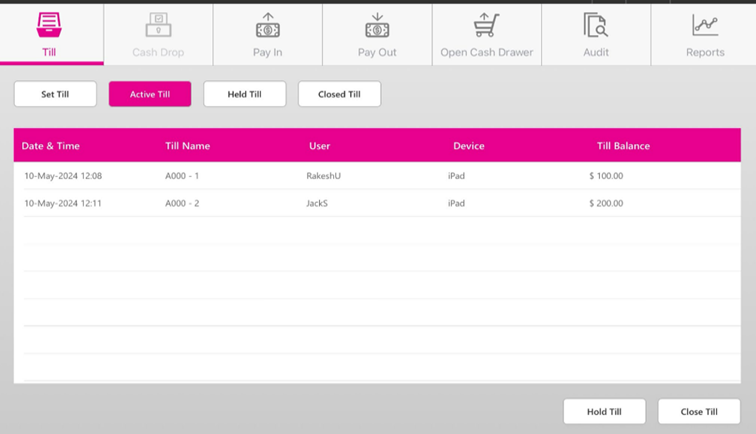The height and width of the screenshot is (434, 756).
Task: Select the Pay In money icon
Action: tap(268, 25)
